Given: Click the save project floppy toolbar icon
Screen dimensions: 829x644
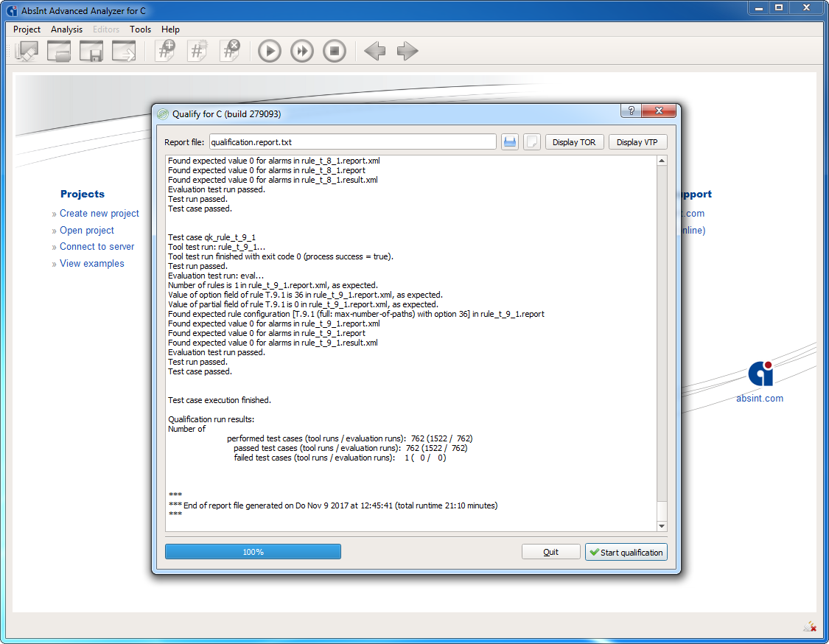Looking at the screenshot, I should pos(91,52).
